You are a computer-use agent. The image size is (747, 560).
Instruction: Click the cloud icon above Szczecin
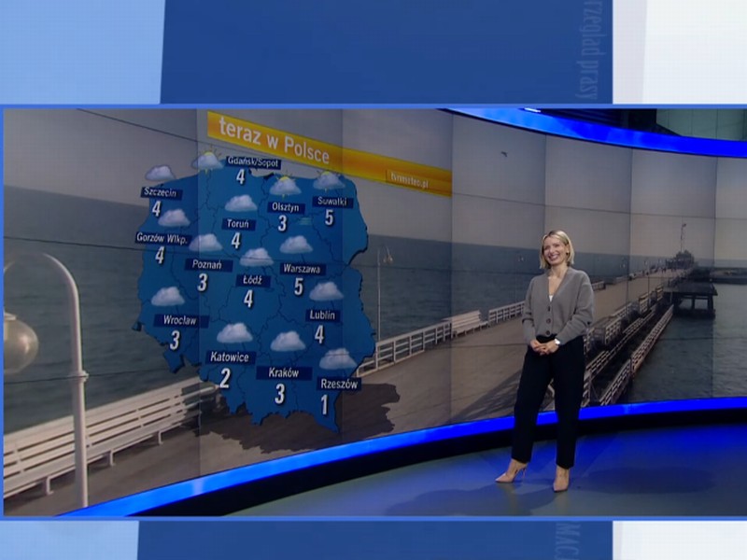click(161, 174)
